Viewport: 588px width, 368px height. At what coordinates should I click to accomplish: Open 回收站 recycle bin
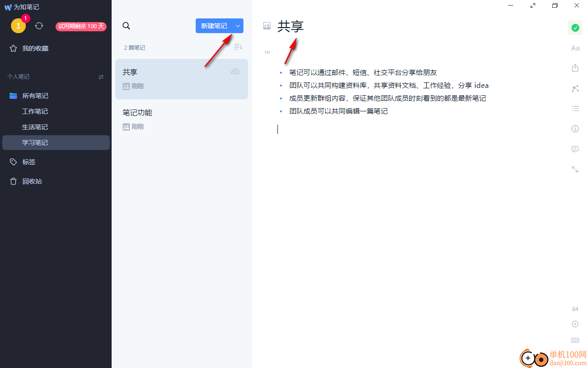32,181
